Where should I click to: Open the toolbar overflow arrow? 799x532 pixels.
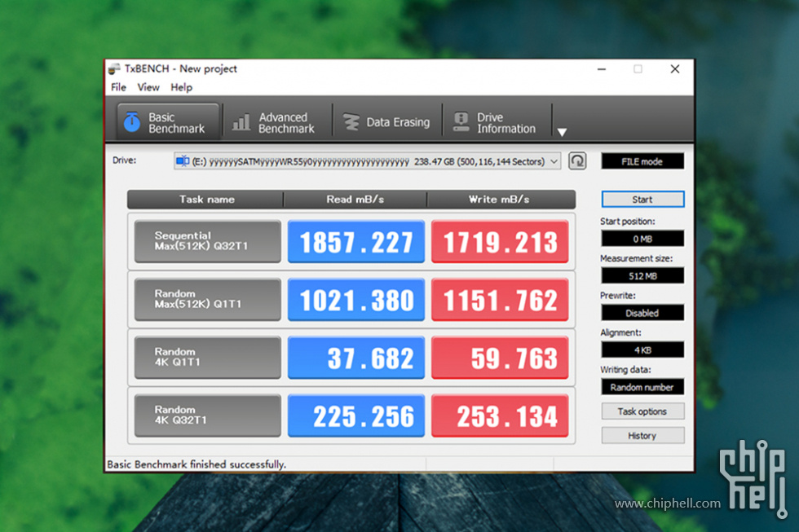point(562,132)
